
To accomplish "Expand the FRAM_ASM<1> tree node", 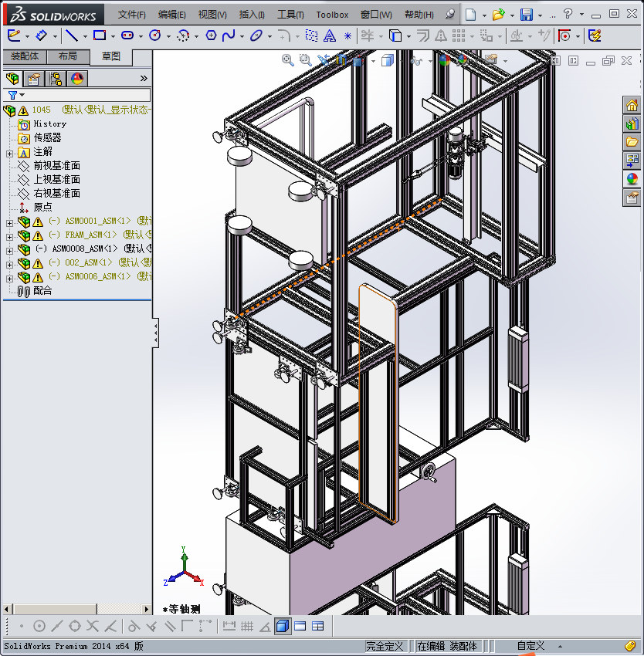I will [9, 237].
